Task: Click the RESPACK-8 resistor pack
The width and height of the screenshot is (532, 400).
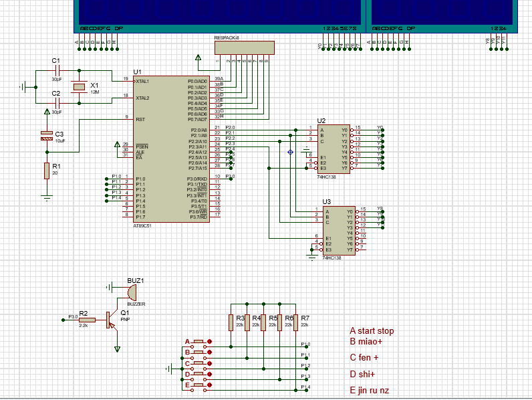Action: pos(244,47)
